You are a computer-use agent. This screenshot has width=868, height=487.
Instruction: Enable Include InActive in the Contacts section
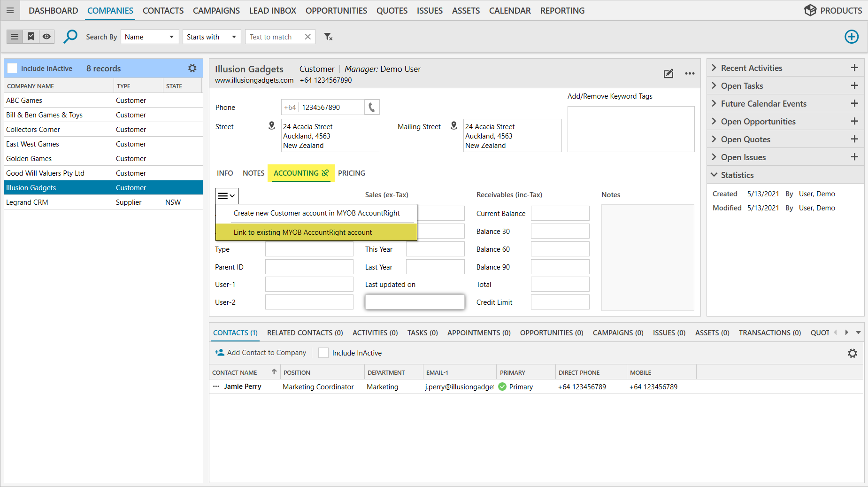click(323, 353)
